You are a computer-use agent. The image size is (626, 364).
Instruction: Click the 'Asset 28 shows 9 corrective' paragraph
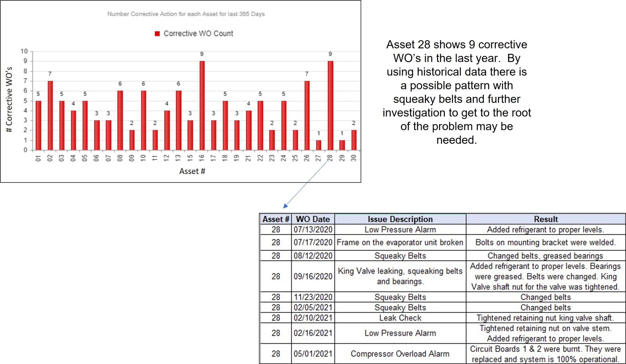[x=457, y=92]
